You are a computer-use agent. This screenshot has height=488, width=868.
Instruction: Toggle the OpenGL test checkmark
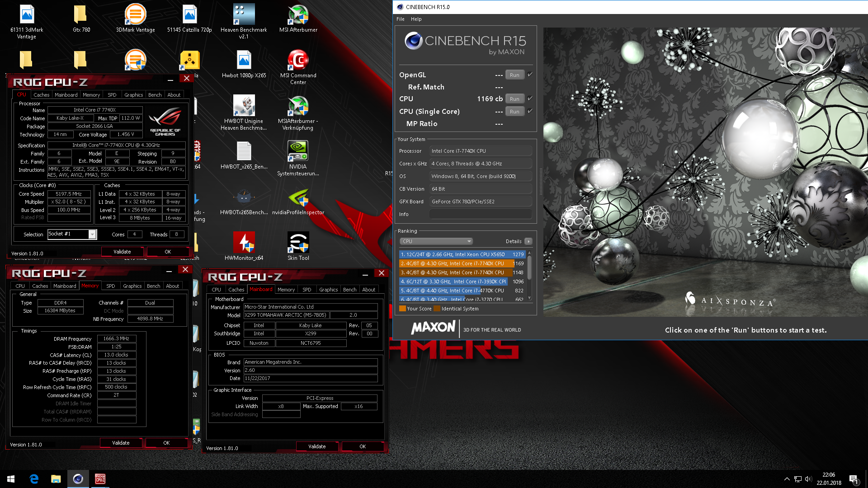[530, 75]
